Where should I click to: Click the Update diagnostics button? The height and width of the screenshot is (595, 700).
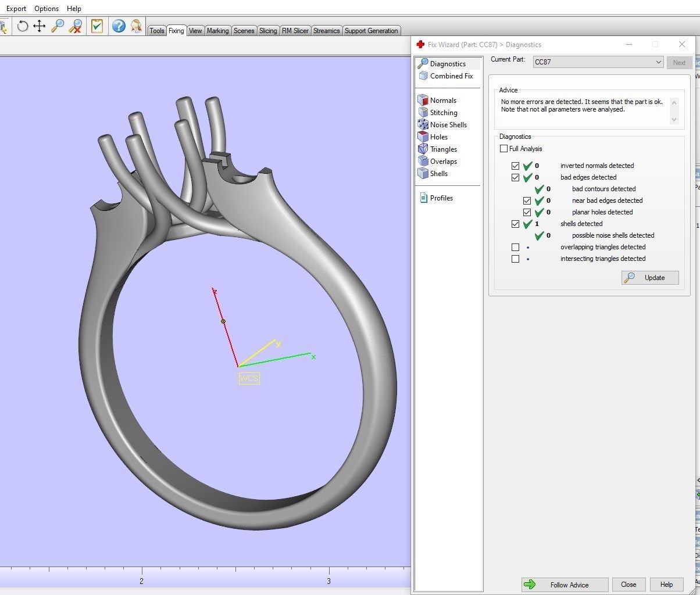(650, 277)
